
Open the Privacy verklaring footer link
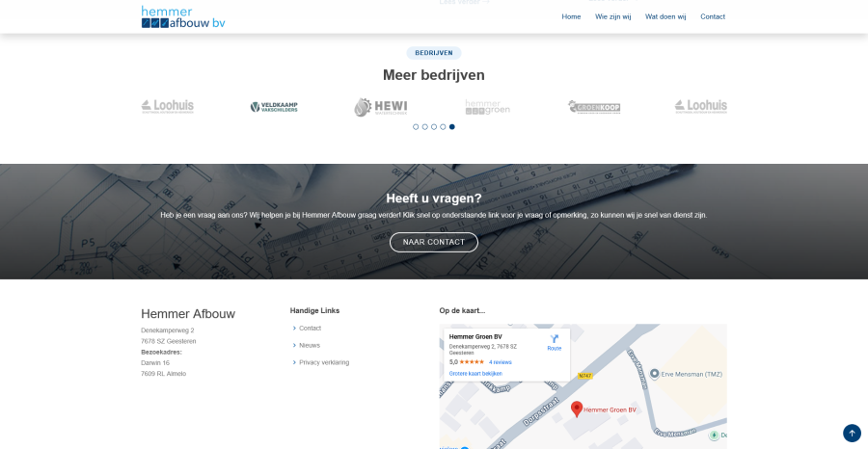point(324,362)
